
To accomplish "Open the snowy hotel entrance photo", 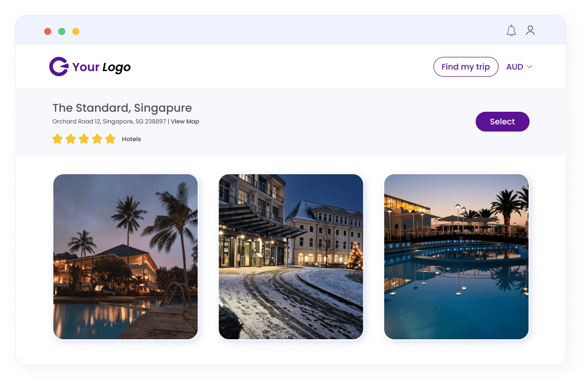I will pos(291,256).
